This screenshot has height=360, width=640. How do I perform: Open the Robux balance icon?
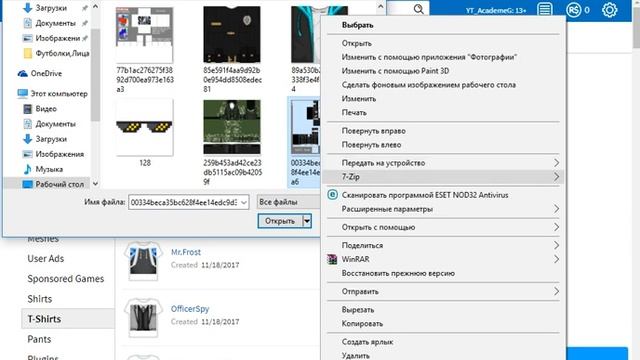tap(573, 9)
